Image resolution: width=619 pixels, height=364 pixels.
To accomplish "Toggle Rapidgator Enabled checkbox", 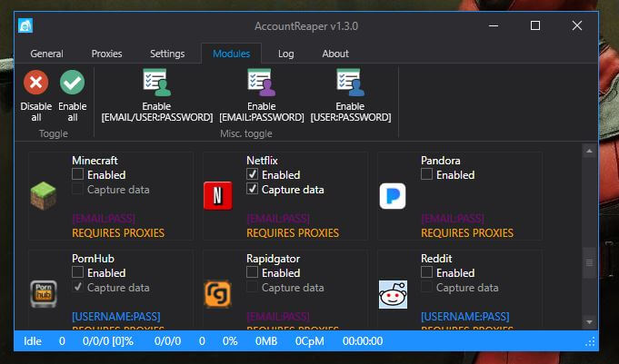I will click(x=253, y=272).
